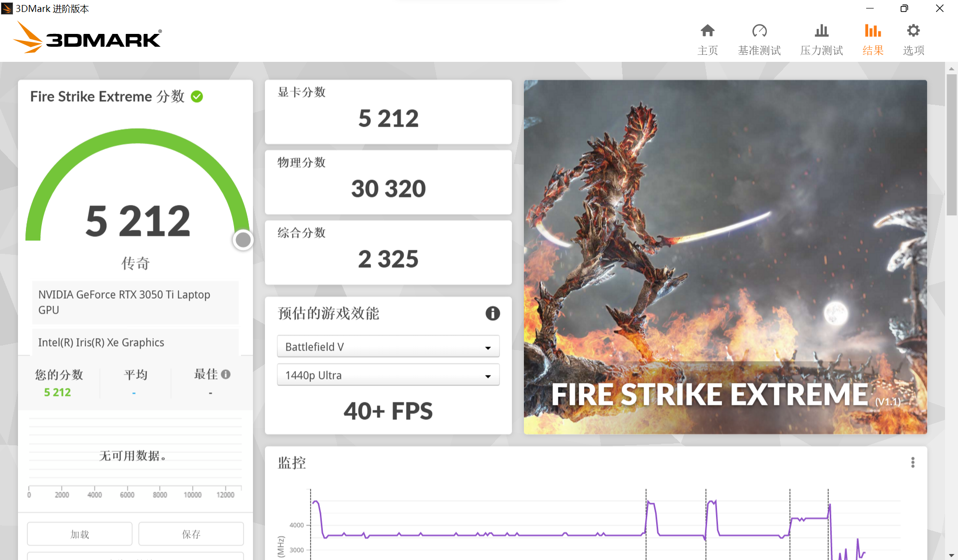Click the green validation checkmark icon
Screen dimensions: 958x560
pyautogui.click(x=197, y=97)
